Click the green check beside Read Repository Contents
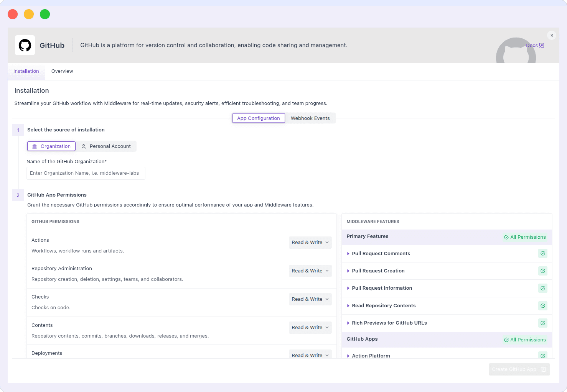 point(542,305)
